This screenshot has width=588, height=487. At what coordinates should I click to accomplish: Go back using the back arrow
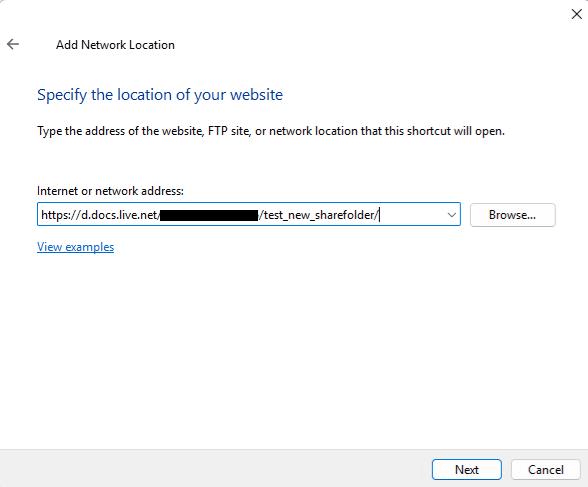[13, 44]
